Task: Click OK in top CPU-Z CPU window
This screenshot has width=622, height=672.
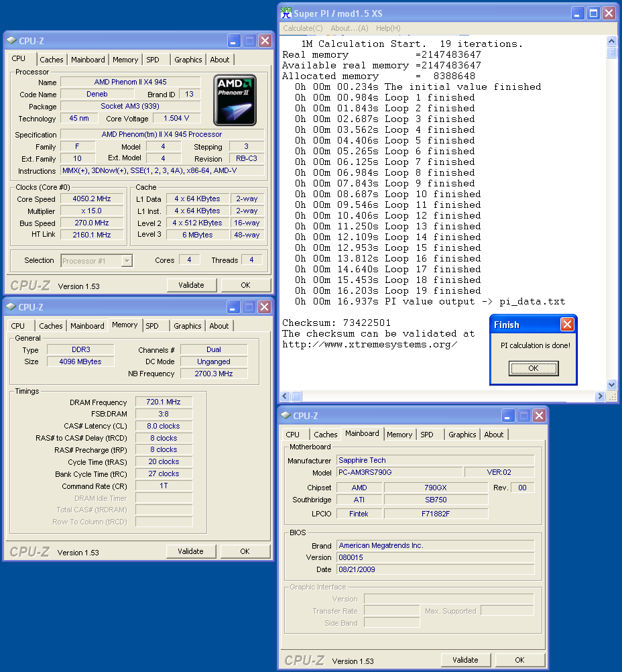Action: [245, 285]
